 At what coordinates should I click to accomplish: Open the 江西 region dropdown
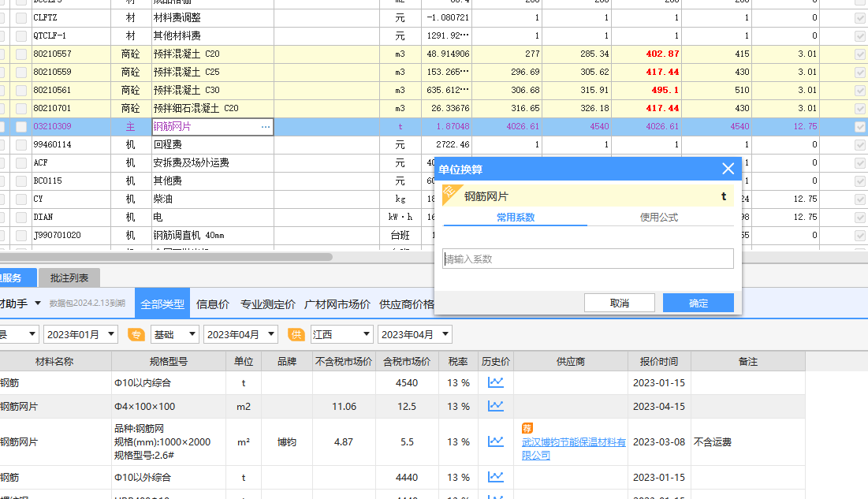(x=341, y=334)
